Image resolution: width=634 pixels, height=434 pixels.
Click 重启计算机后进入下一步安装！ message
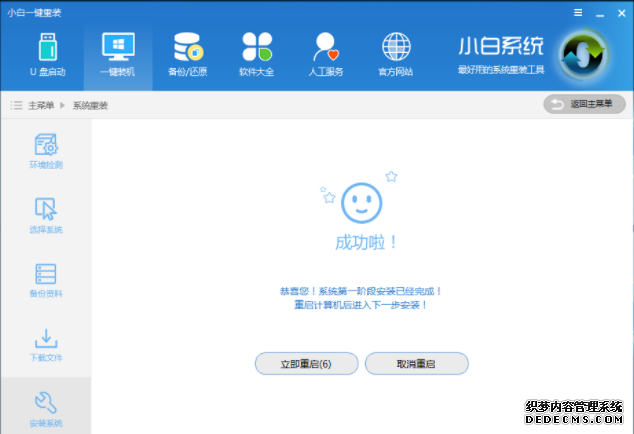click(x=360, y=305)
